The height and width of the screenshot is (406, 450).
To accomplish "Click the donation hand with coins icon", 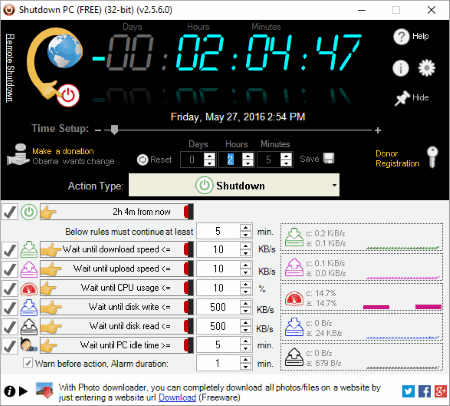I will pos(19,155).
